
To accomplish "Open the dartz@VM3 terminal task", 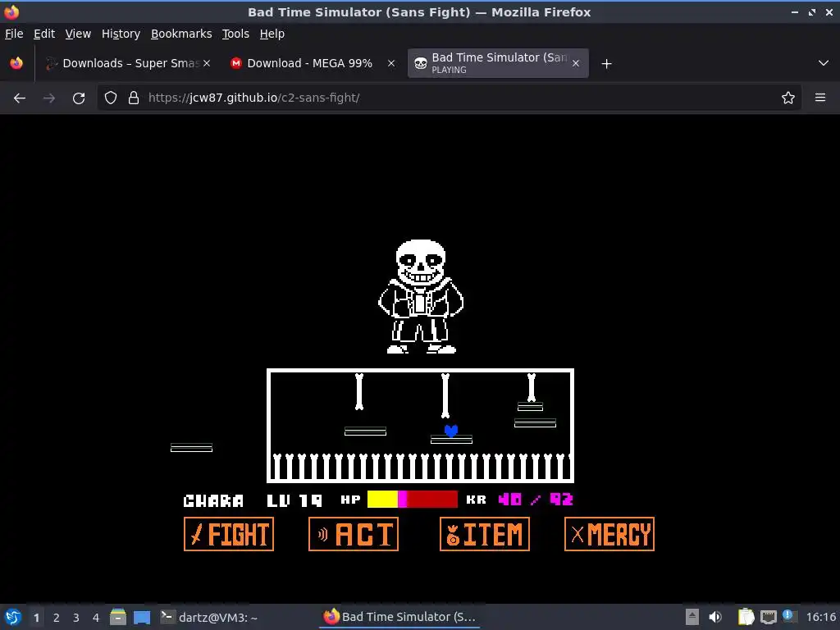I will (209, 617).
